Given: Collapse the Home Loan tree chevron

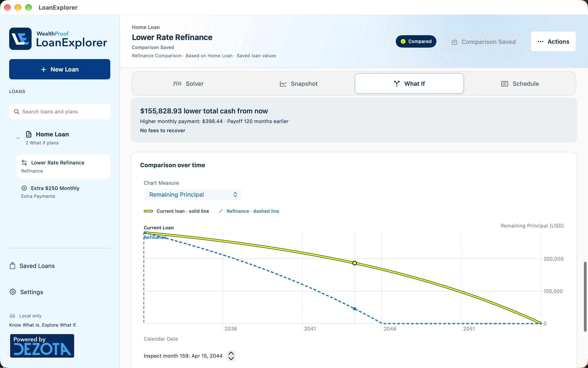Looking at the screenshot, I should pos(18,138).
